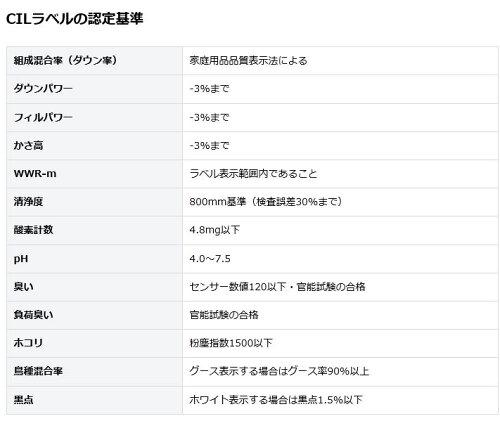Click ラベル表示範囲内であること cell
Image resolution: width=500 pixels, height=428 pixels.
pos(253,174)
